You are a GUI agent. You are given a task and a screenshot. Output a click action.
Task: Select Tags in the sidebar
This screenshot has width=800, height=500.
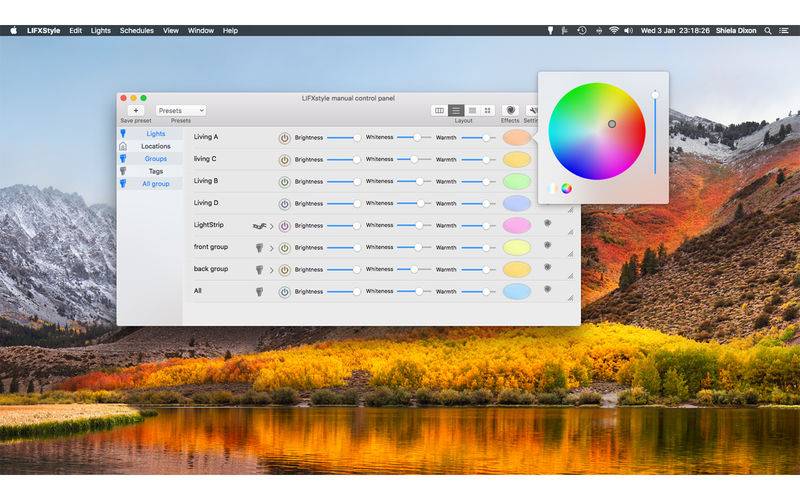156,171
